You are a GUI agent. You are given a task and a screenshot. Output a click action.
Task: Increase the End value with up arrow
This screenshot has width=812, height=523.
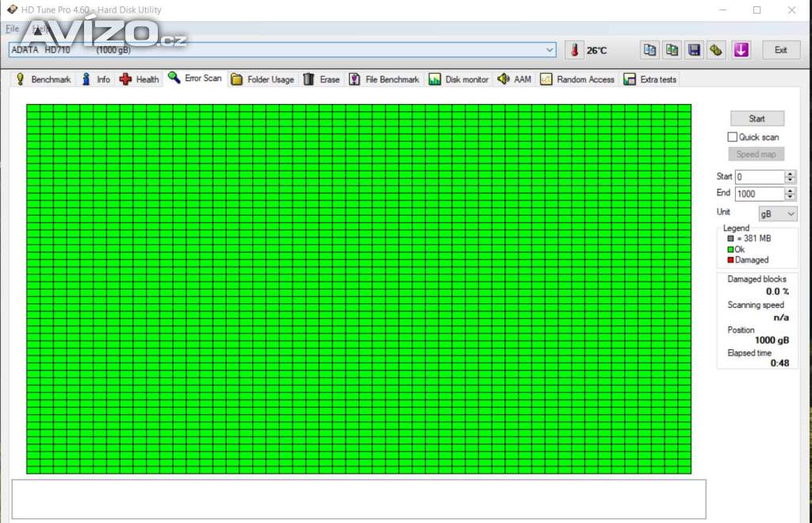(790, 190)
